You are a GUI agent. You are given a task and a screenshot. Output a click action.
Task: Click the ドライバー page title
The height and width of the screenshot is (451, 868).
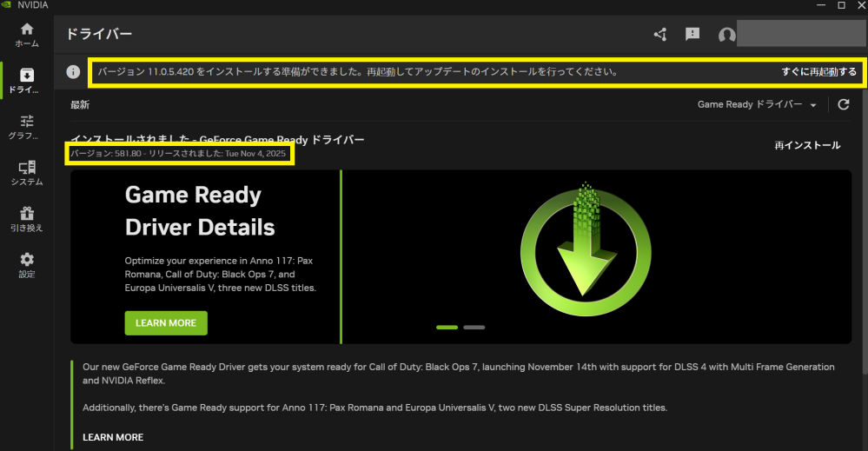pyautogui.click(x=99, y=34)
